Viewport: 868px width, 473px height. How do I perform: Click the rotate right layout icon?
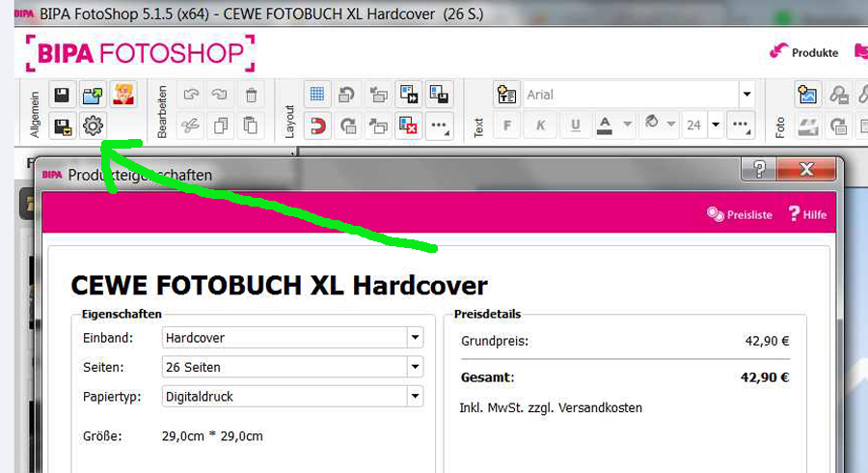coord(347,126)
